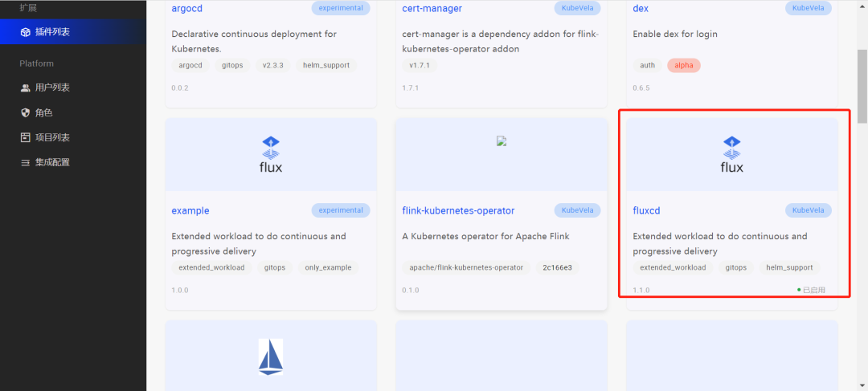Image resolution: width=868 pixels, height=391 pixels.
Task: Click the gitops tag on fluxcd card
Action: coord(736,267)
